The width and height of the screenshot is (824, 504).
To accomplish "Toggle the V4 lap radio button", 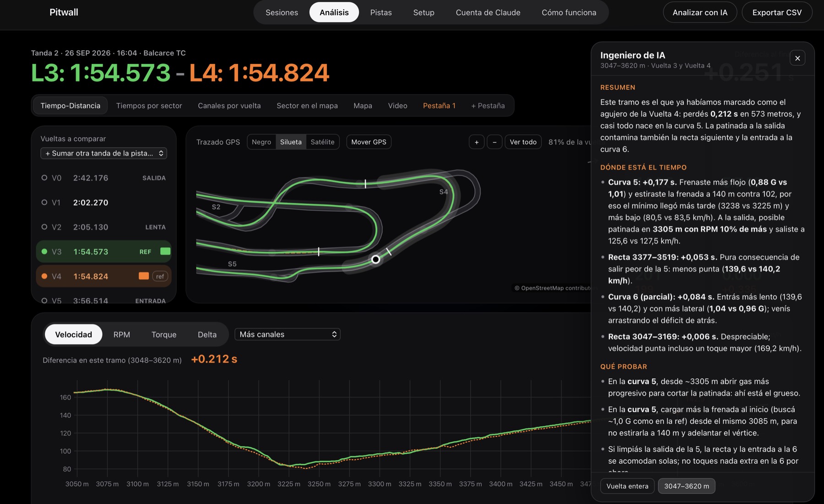I will point(44,276).
